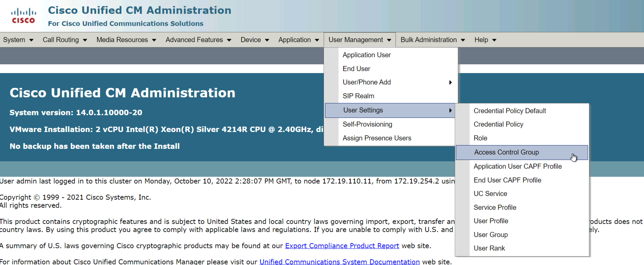
Task: Open the System menu
Action: pos(18,40)
